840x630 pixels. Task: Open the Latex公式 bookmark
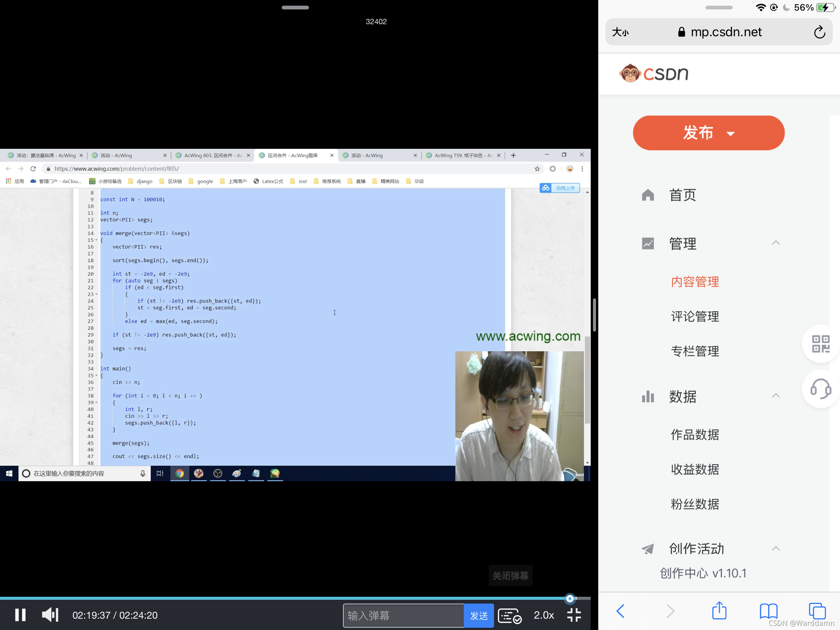(269, 181)
